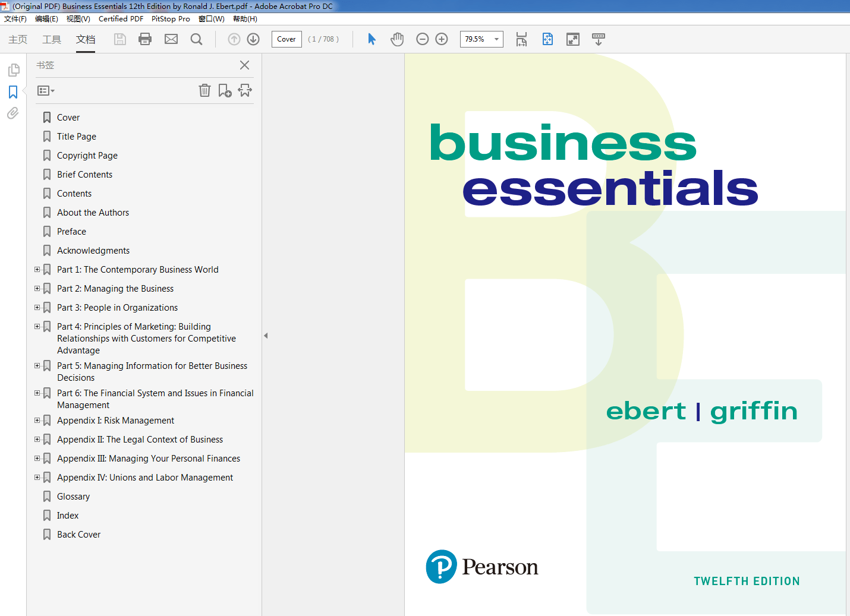Screen dimensions: 850x616
Task: Open the PitStop Pro menu
Action: 171,18
